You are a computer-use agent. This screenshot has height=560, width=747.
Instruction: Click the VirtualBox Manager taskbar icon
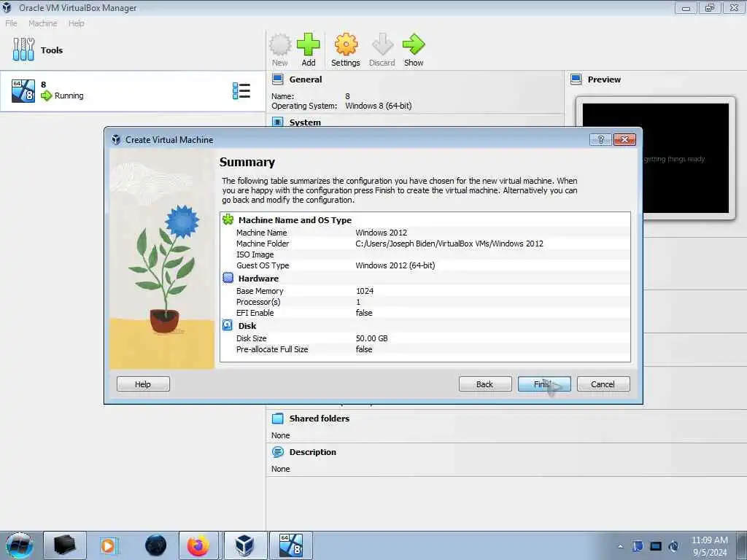[x=245, y=545]
